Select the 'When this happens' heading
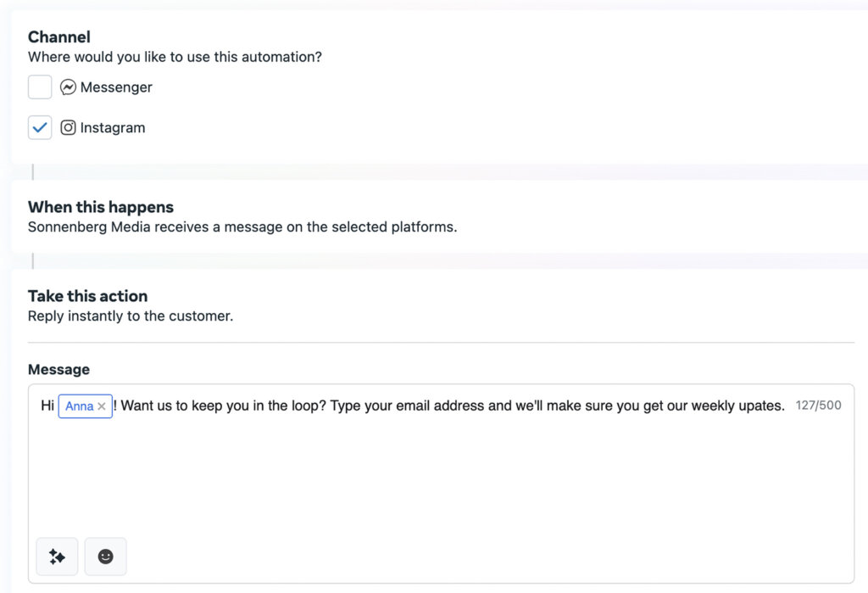Image resolution: width=868 pixels, height=593 pixels. click(100, 207)
